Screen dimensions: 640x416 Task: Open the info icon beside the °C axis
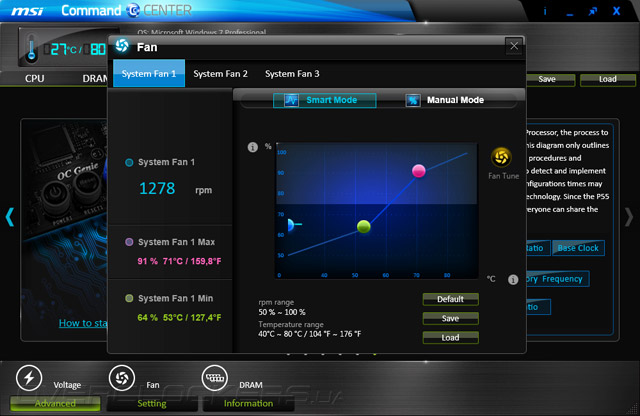pos(513,280)
